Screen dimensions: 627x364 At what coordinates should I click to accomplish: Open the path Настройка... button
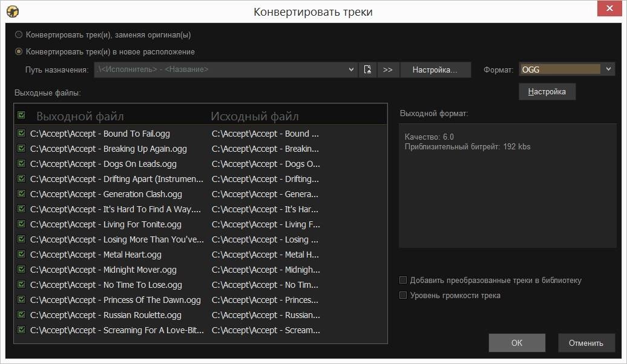point(435,70)
